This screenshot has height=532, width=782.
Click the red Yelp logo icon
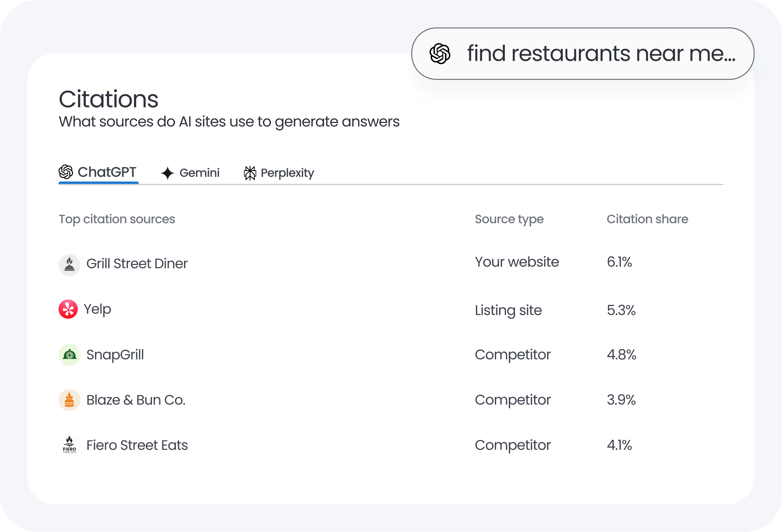click(68, 309)
